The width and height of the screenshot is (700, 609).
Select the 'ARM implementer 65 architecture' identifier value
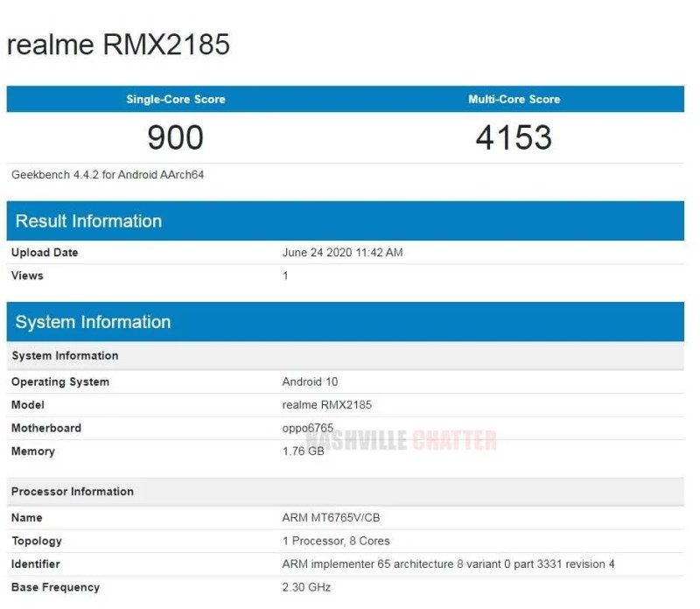click(448, 564)
